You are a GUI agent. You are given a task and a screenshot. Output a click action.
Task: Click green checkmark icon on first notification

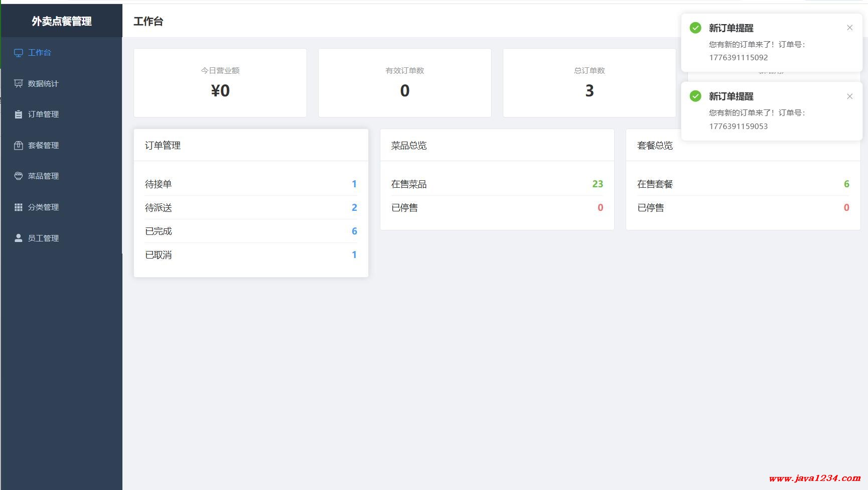pos(695,28)
